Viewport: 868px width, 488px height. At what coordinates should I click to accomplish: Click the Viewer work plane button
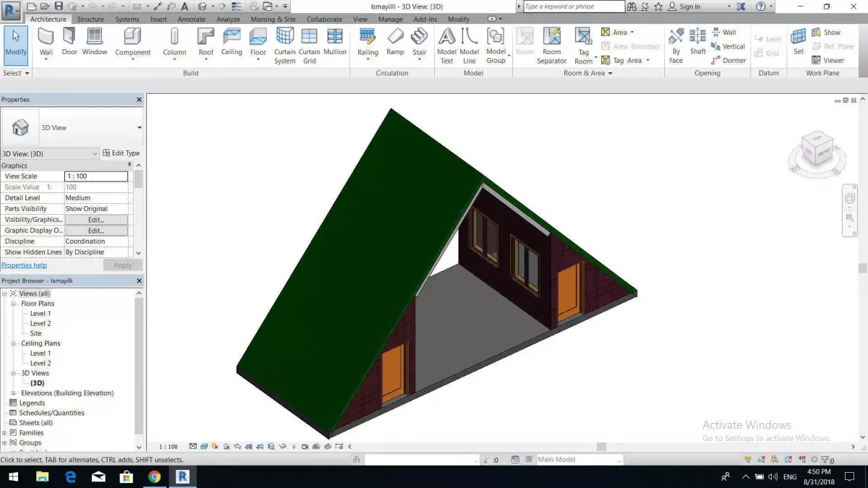coord(827,61)
